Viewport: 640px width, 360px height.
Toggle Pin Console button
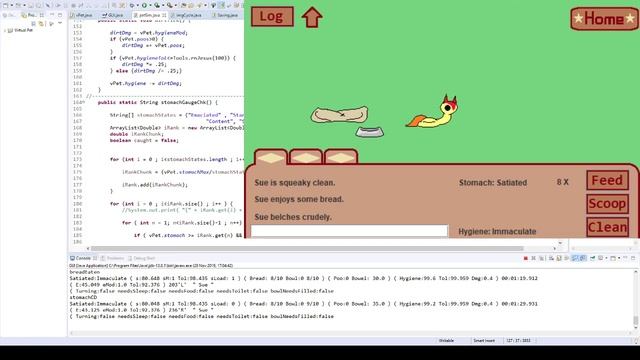(593, 258)
